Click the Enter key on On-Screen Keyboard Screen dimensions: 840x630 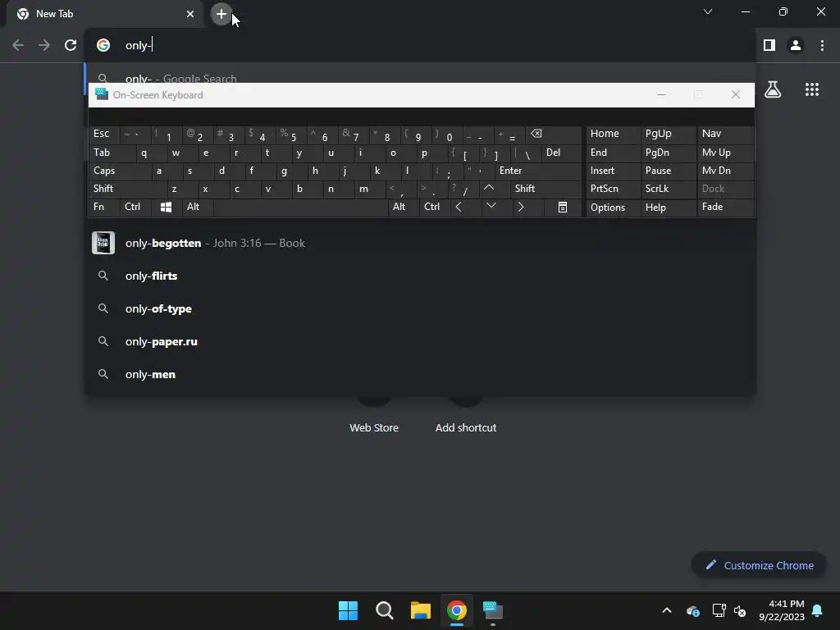(538, 171)
